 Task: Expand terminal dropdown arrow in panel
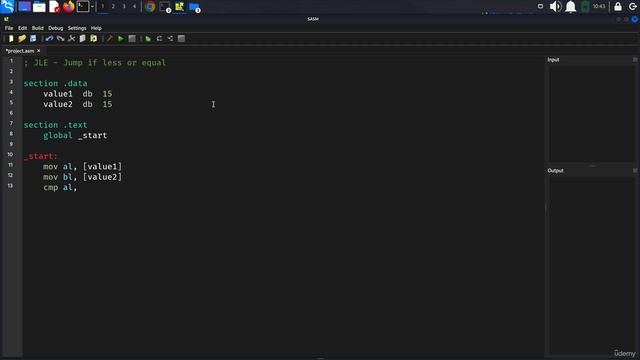(x=93, y=6)
